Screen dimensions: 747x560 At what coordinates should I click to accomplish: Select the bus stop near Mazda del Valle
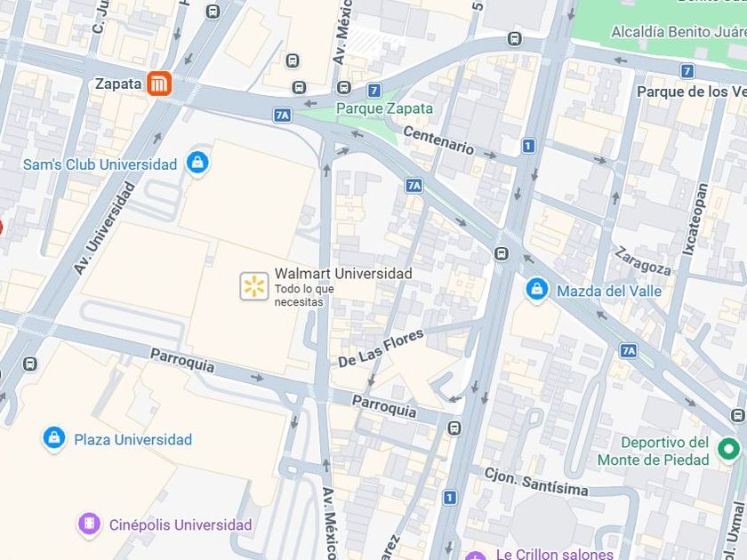point(502,253)
